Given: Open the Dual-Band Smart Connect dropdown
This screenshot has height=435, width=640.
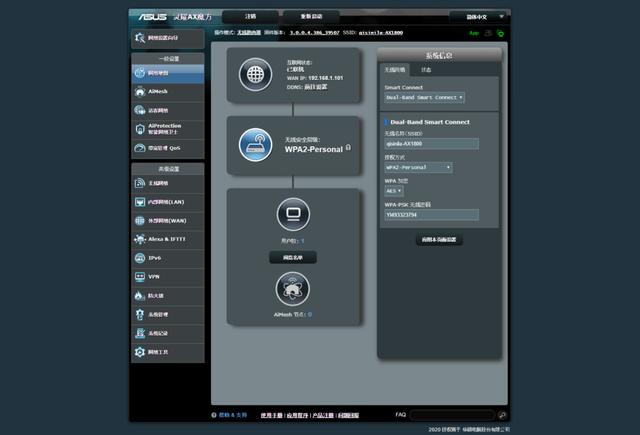Looking at the screenshot, I should pos(424,98).
